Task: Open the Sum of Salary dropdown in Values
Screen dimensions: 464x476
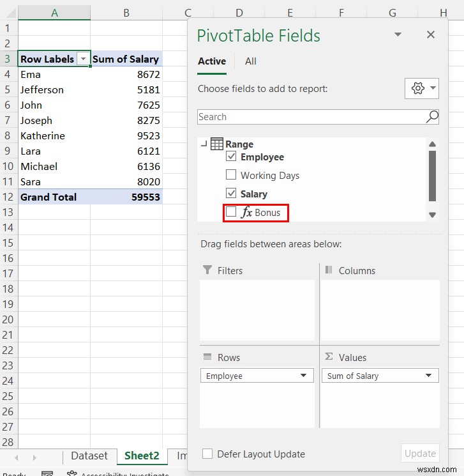Action: [x=428, y=376]
